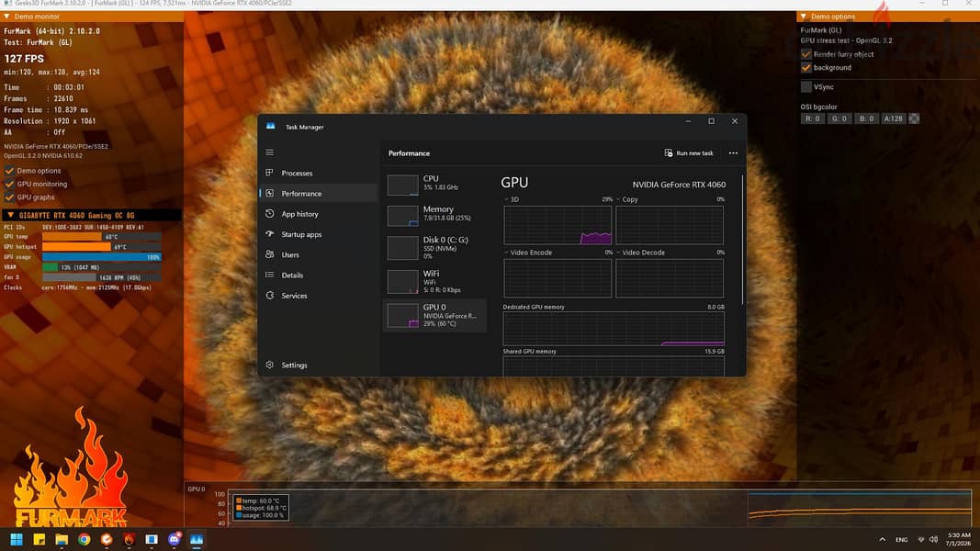This screenshot has height=551, width=980.
Task: Click the Task Manager GPU pane scrollbar
Action: (x=742, y=240)
